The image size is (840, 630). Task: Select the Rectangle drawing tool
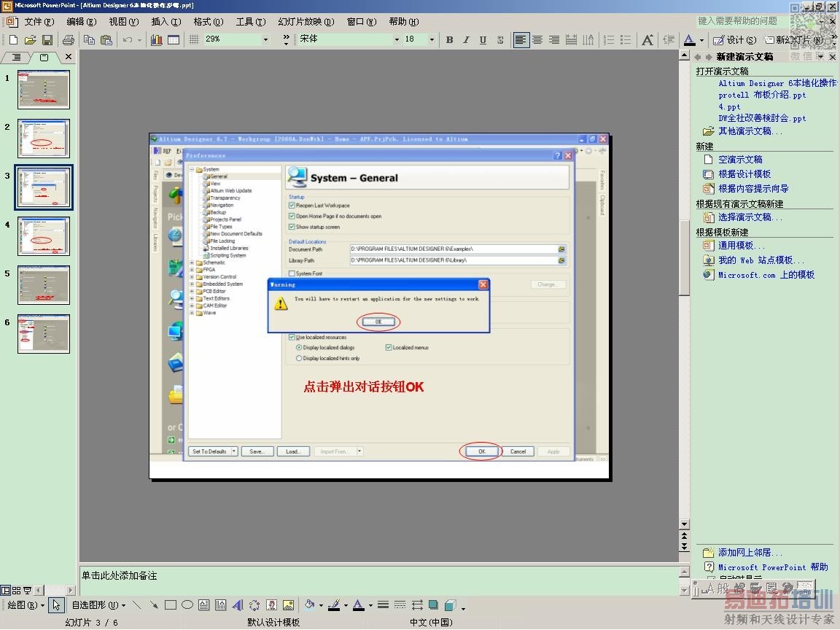[x=171, y=604]
